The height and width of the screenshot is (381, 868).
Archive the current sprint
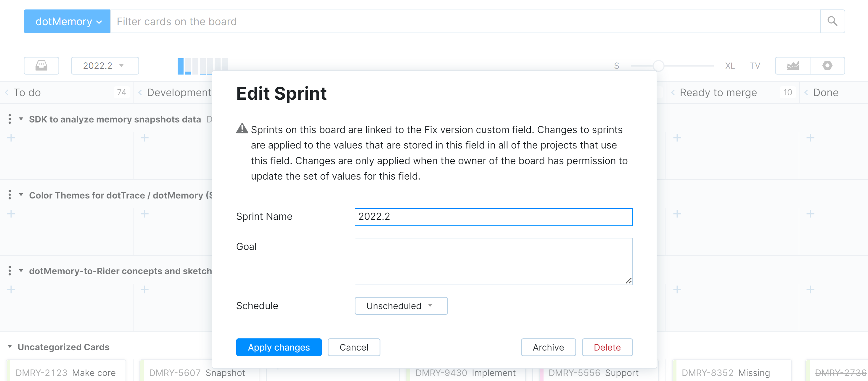point(548,347)
